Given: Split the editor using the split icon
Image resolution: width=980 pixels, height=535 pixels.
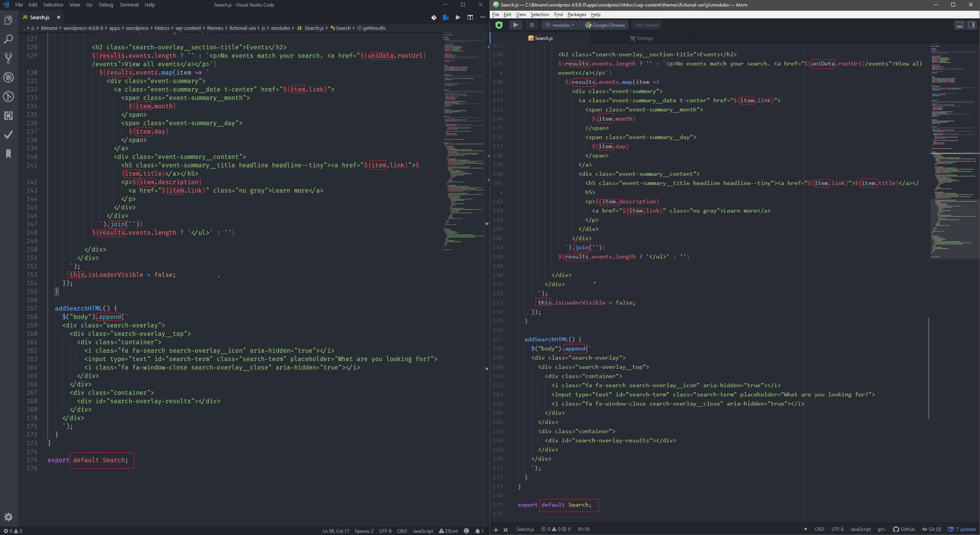Looking at the screenshot, I should [x=469, y=18].
